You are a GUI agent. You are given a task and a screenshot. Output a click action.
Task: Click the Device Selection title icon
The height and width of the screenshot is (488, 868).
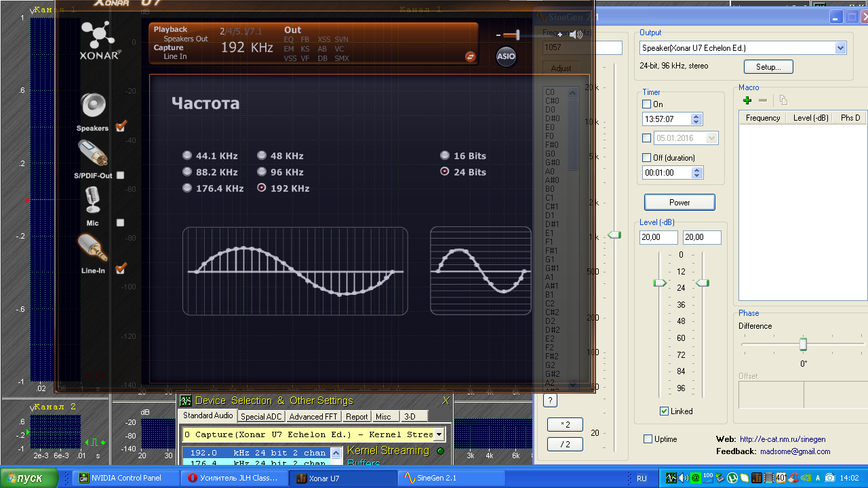(x=185, y=401)
